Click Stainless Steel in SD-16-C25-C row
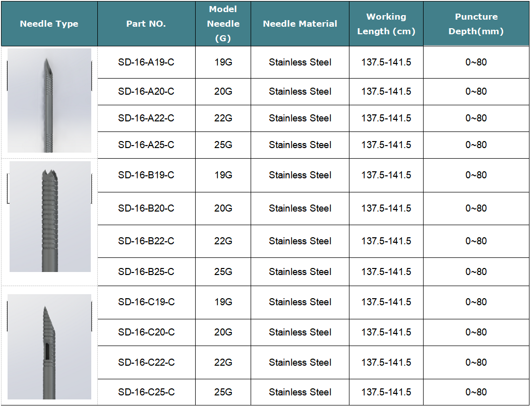The height and width of the screenshot is (407, 532). click(x=300, y=392)
